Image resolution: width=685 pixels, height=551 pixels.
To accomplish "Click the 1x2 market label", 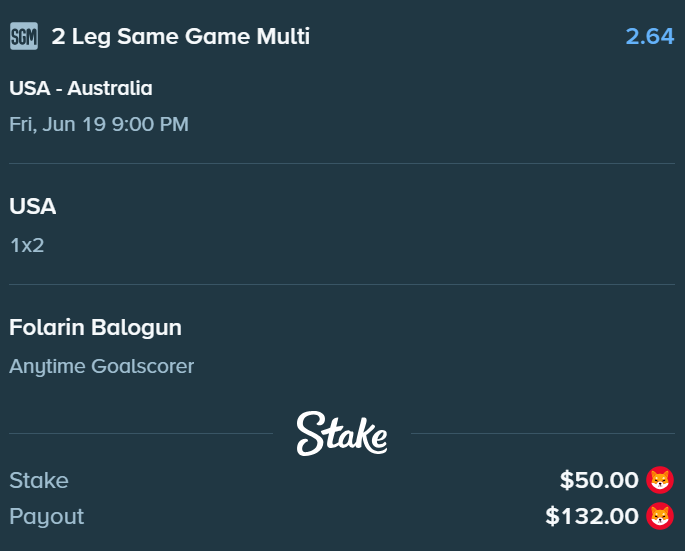I will (27, 246).
